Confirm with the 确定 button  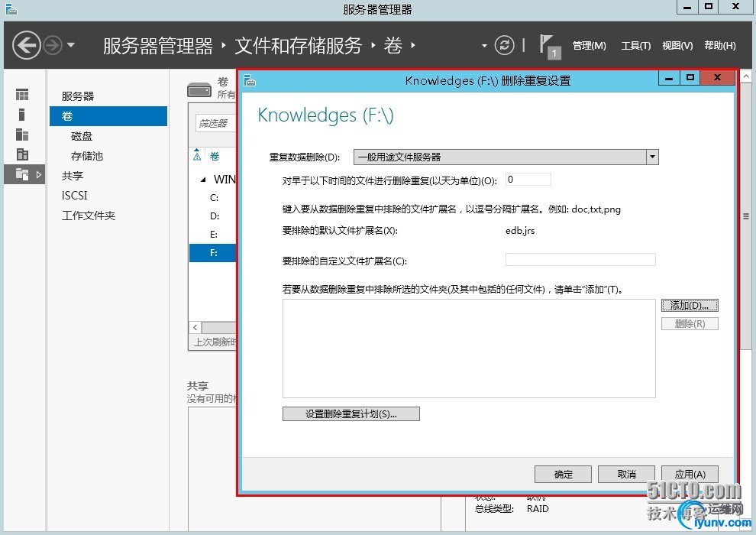[563, 474]
